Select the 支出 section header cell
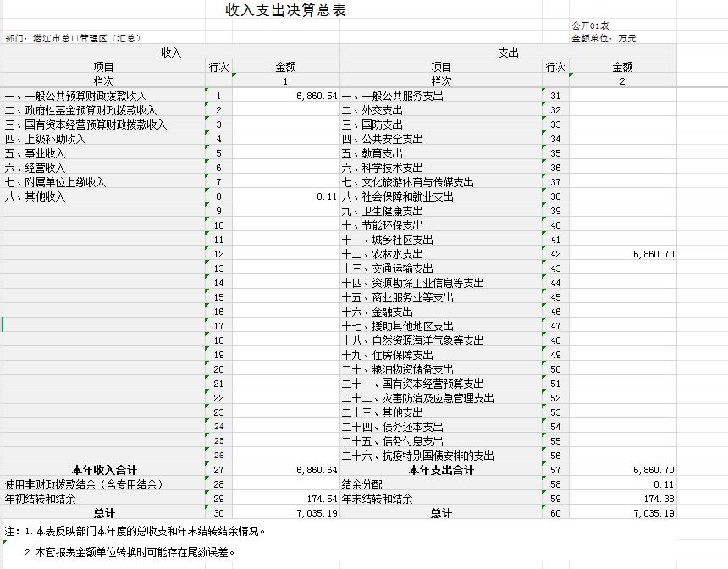 (x=508, y=52)
